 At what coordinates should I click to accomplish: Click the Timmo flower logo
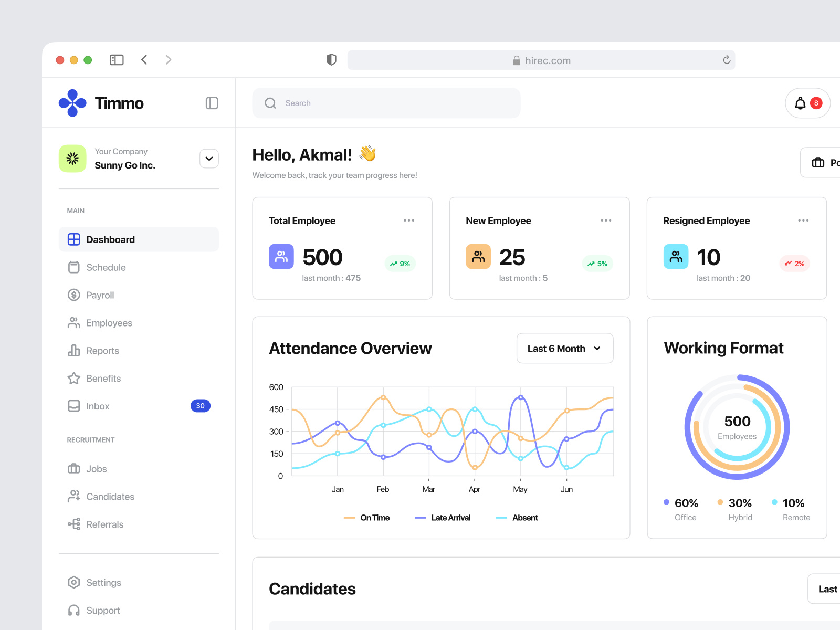[72, 103]
